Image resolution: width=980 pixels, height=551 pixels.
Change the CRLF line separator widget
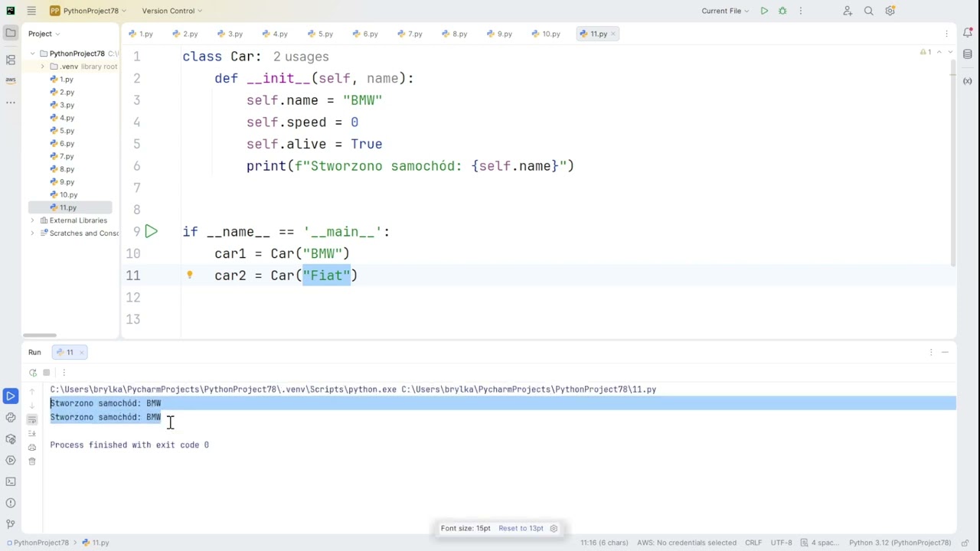coord(753,543)
